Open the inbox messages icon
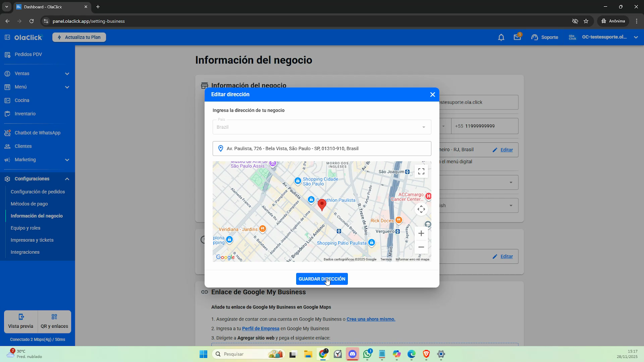This screenshot has height=362, width=644. click(517, 37)
